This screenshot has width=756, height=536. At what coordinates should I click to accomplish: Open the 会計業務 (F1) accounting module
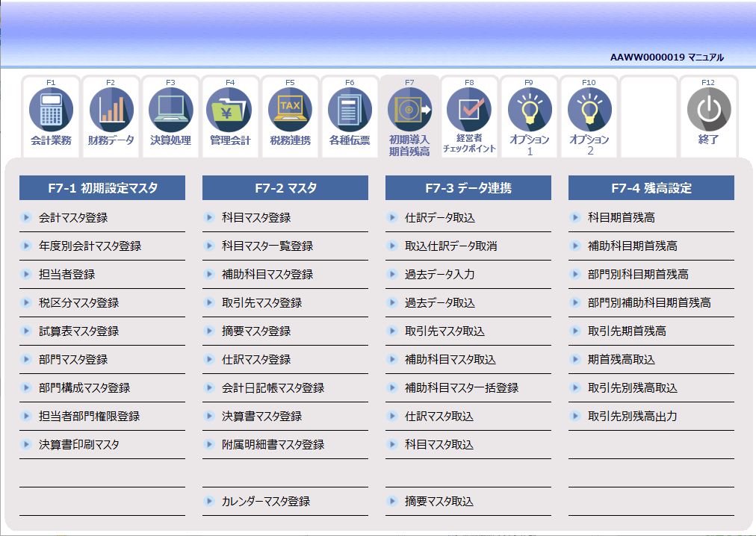coord(50,112)
